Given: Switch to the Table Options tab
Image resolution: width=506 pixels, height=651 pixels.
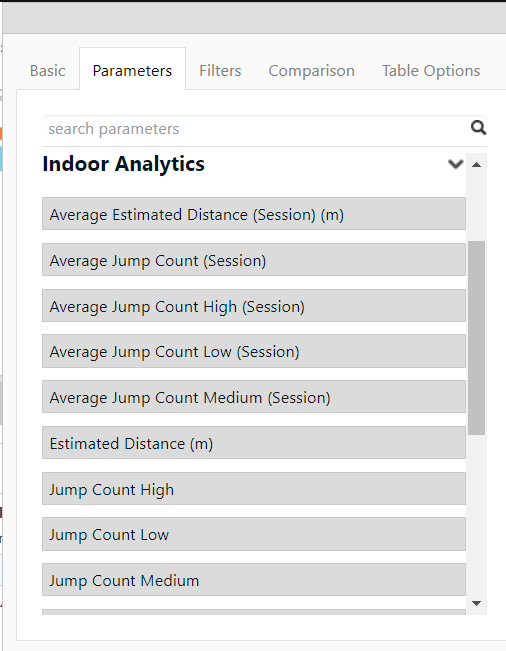Looking at the screenshot, I should coord(431,71).
